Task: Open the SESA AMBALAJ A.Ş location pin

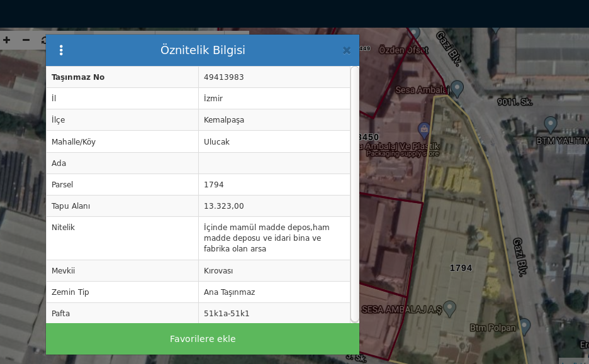Action: 449,308
